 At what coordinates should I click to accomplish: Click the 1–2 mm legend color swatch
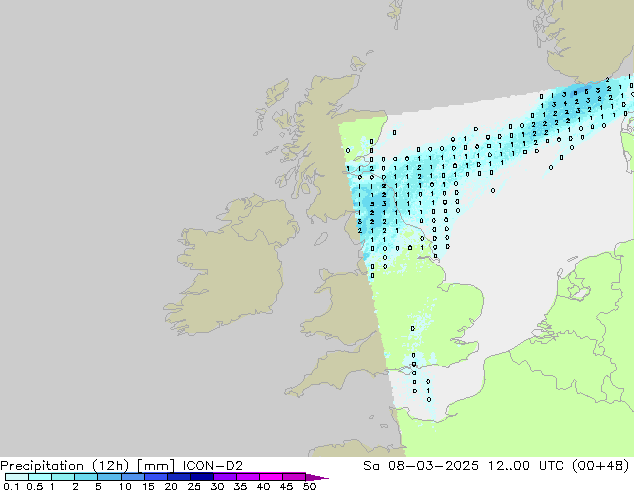(63, 477)
